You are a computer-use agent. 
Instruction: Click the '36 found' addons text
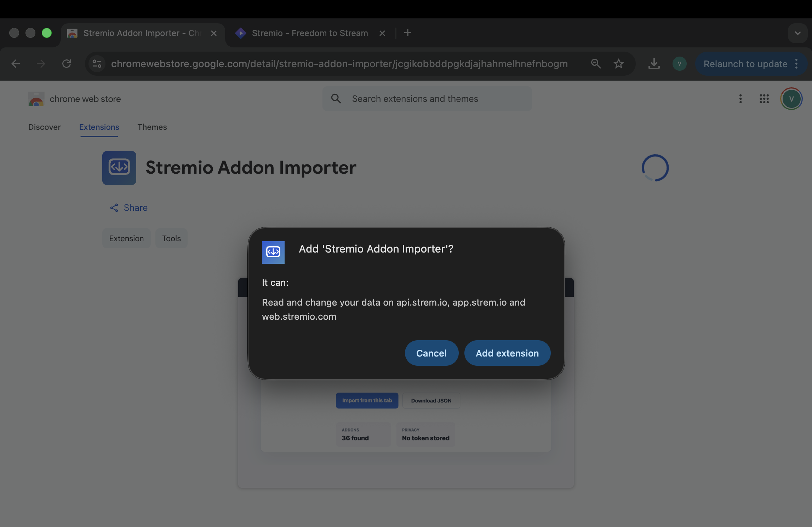coord(355,438)
